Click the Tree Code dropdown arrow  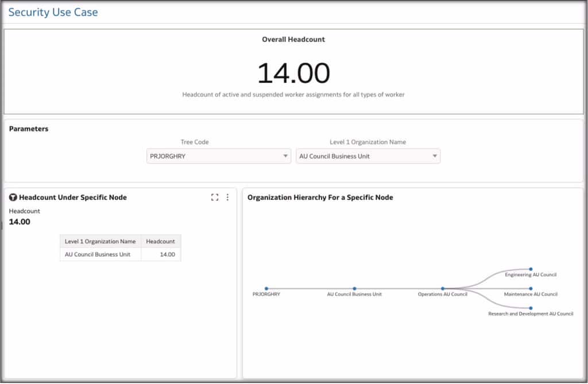(285, 156)
